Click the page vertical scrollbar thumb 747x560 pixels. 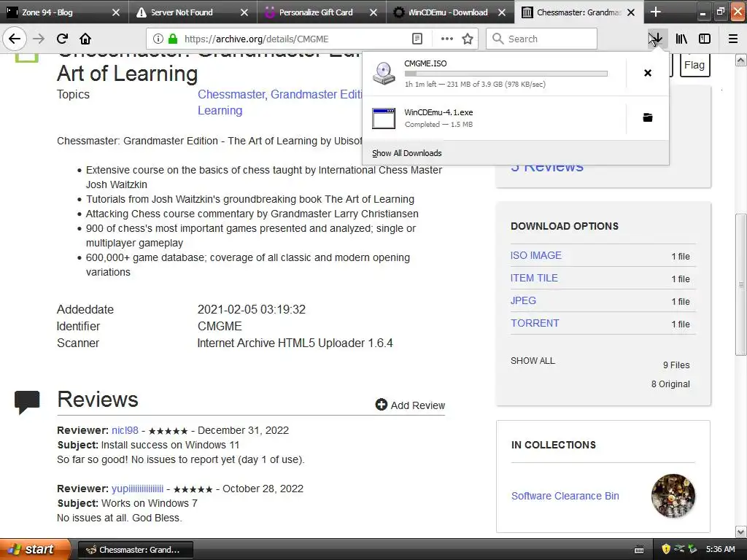click(x=741, y=285)
